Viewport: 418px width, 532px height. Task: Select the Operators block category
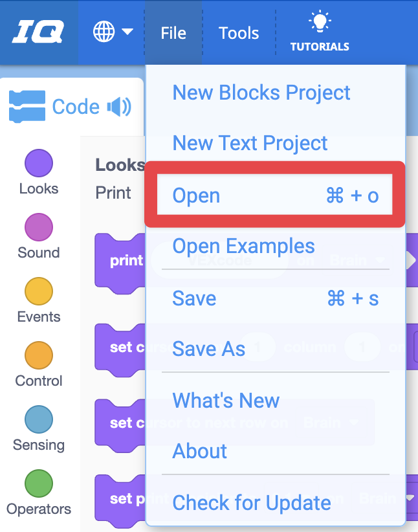coord(38,491)
